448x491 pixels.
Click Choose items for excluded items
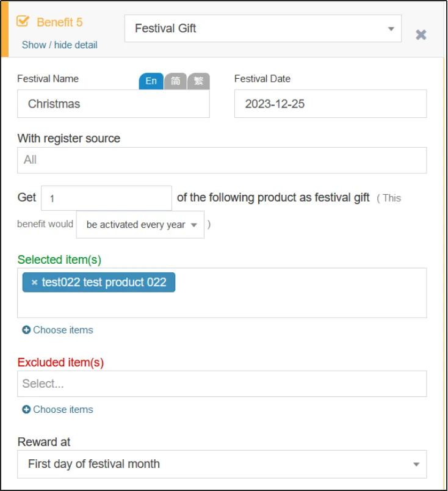pyautogui.click(x=63, y=409)
